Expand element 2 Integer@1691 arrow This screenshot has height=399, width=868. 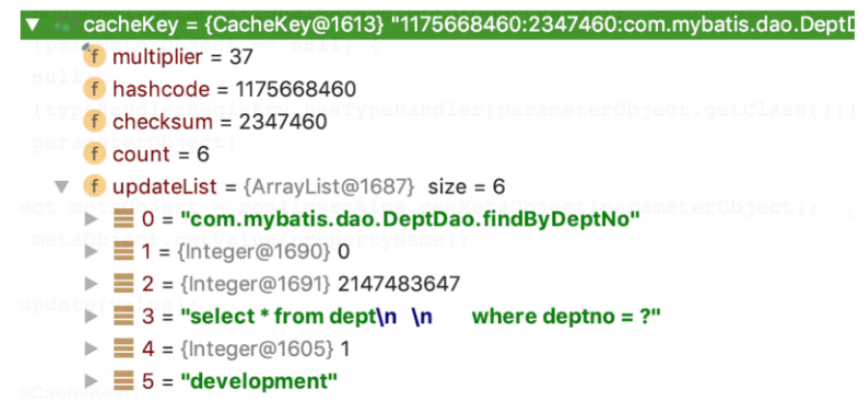point(92,284)
